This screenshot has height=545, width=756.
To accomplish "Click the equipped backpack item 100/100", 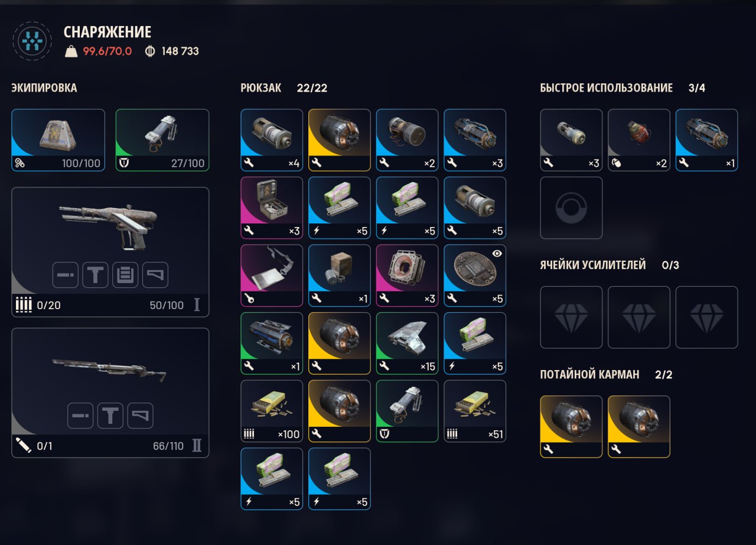I will 58,140.
